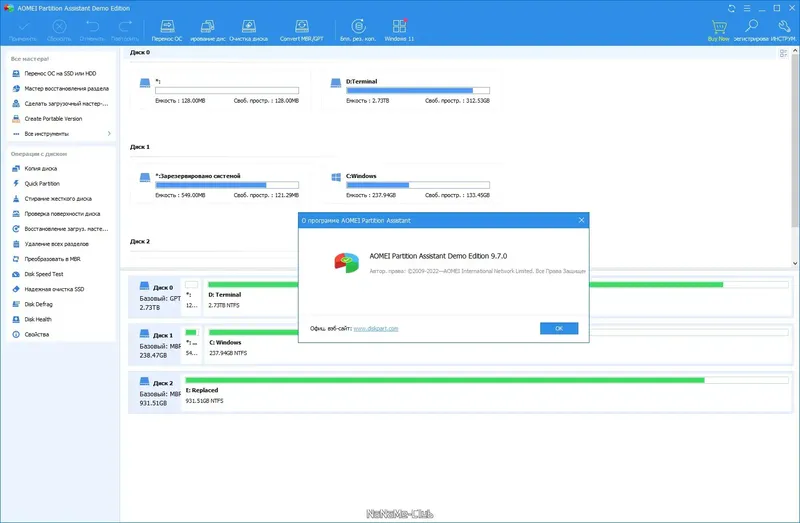Click the Discard circle-X toolbar icon

point(59,27)
